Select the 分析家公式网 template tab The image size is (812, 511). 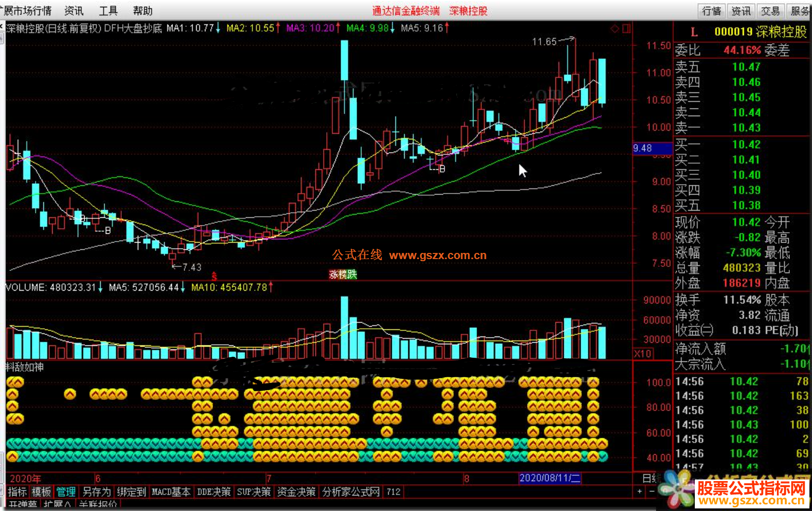coord(351,492)
